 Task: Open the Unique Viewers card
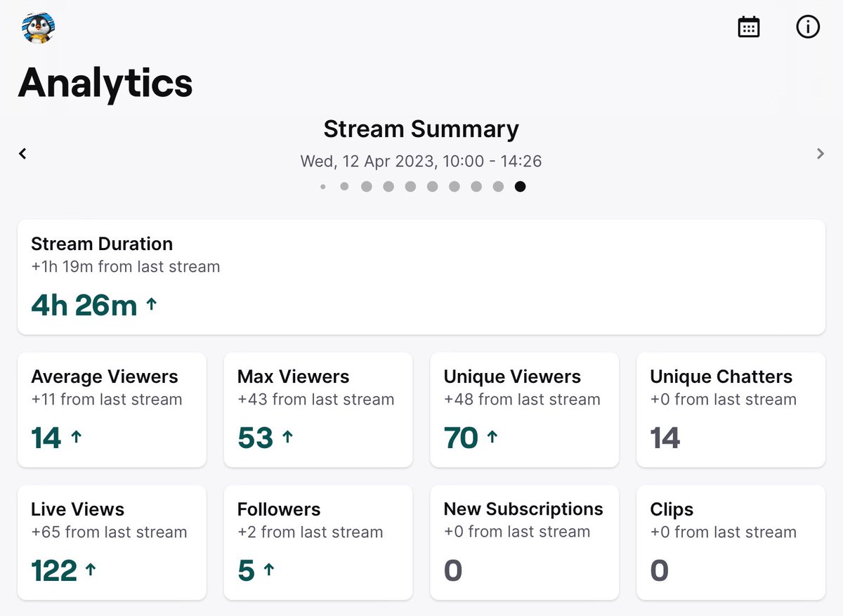(525, 409)
